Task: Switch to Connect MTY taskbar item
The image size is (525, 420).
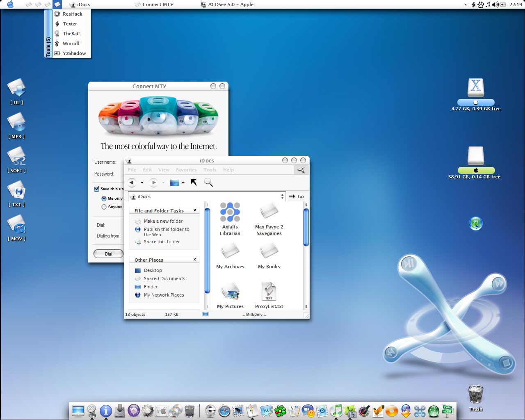Action: click(x=154, y=5)
